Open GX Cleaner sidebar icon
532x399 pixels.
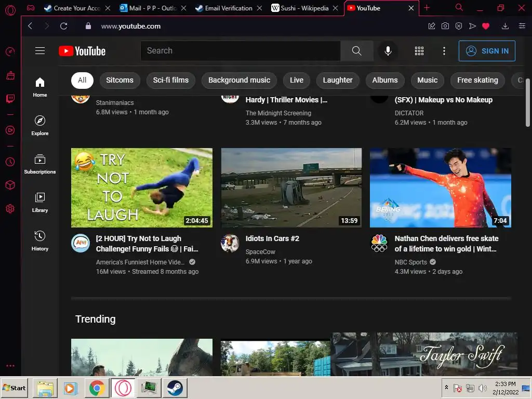(x=10, y=75)
